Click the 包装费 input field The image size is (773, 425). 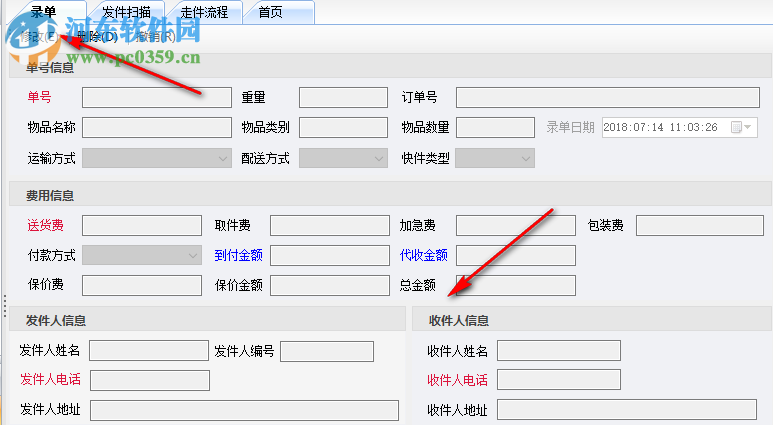click(700, 225)
